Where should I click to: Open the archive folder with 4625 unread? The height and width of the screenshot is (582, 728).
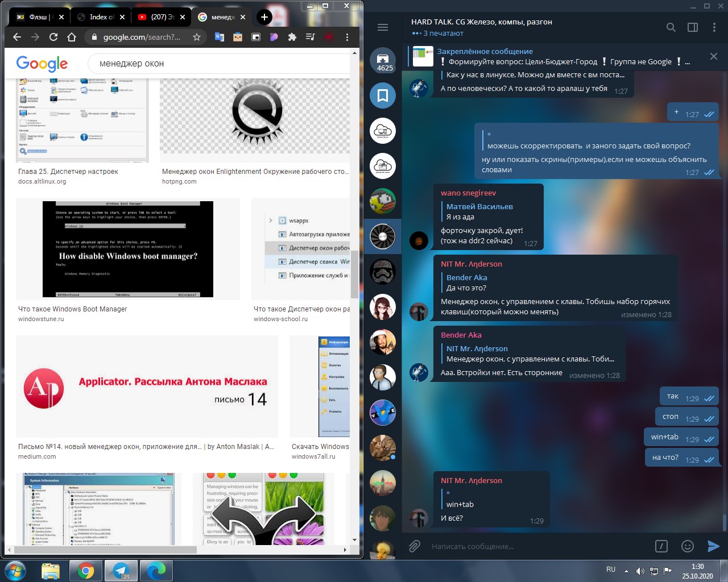pyautogui.click(x=383, y=60)
